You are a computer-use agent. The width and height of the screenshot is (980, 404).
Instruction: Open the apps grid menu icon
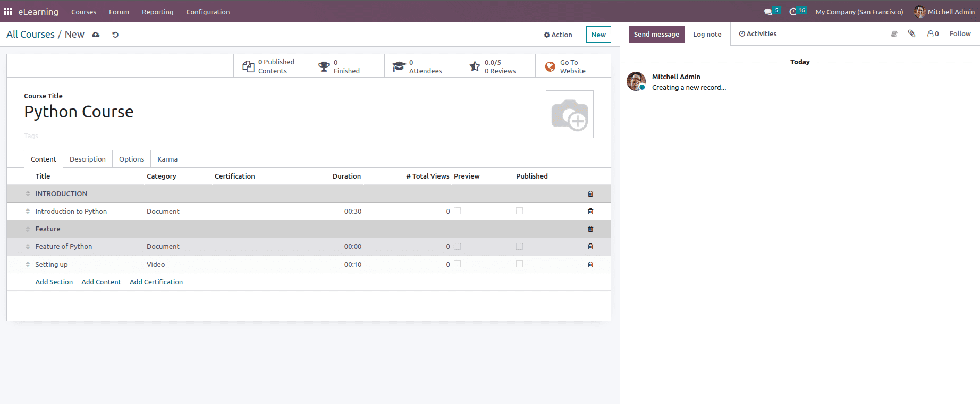click(x=8, y=12)
